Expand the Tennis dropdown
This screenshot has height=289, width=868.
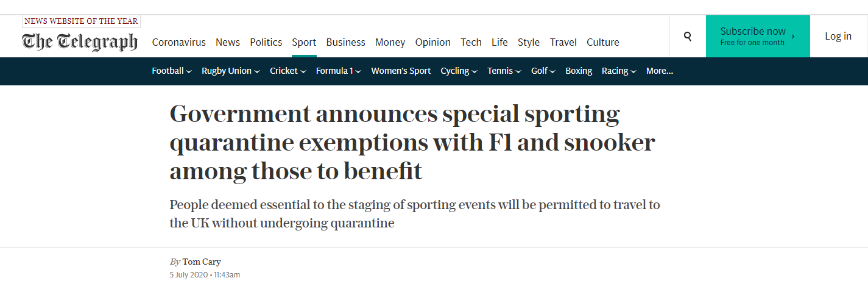point(504,71)
